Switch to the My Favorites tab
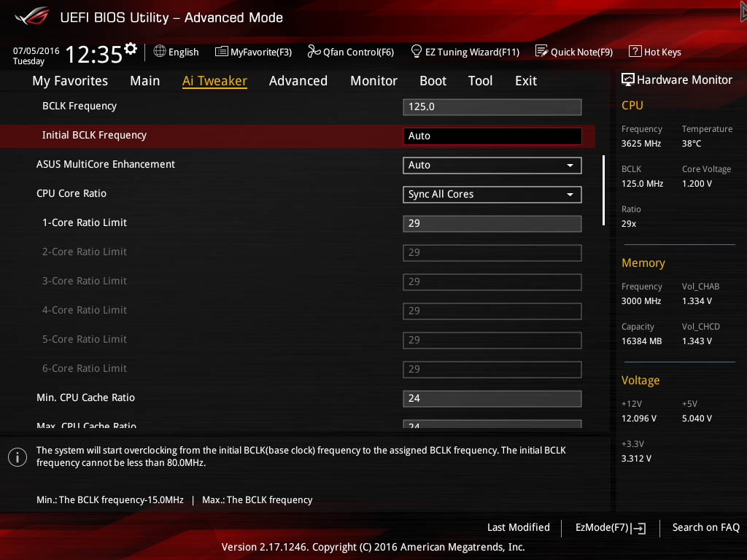747x560 pixels. pyautogui.click(x=70, y=81)
